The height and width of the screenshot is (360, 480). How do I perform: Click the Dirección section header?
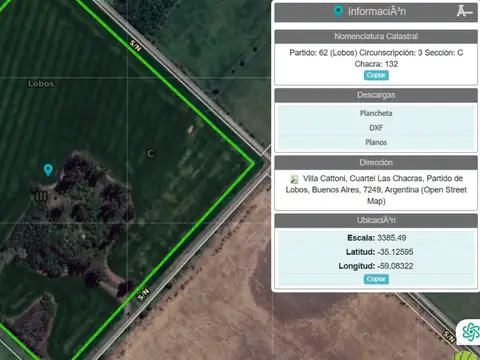376,163
